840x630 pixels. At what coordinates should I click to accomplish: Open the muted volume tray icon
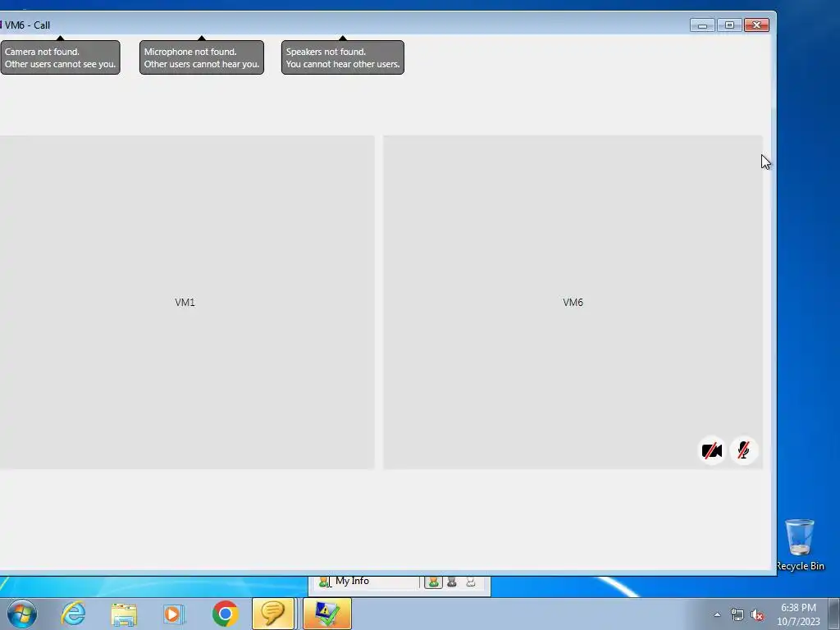coord(757,615)
